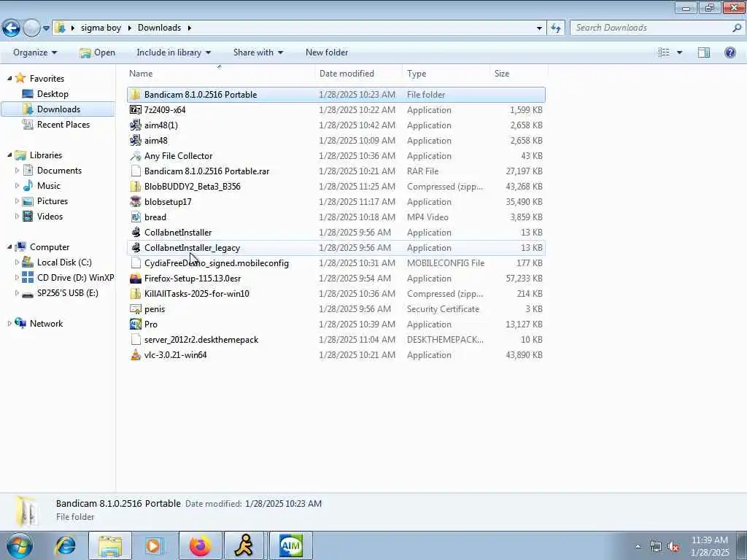
Task: Open the Share with menu
Action: 258,52
